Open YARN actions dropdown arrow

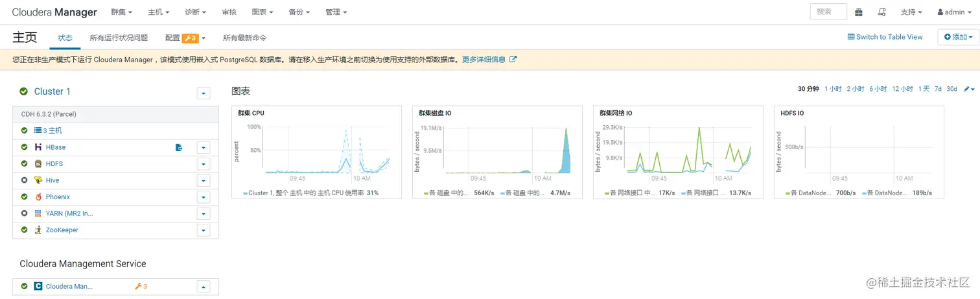coord(204,214)
